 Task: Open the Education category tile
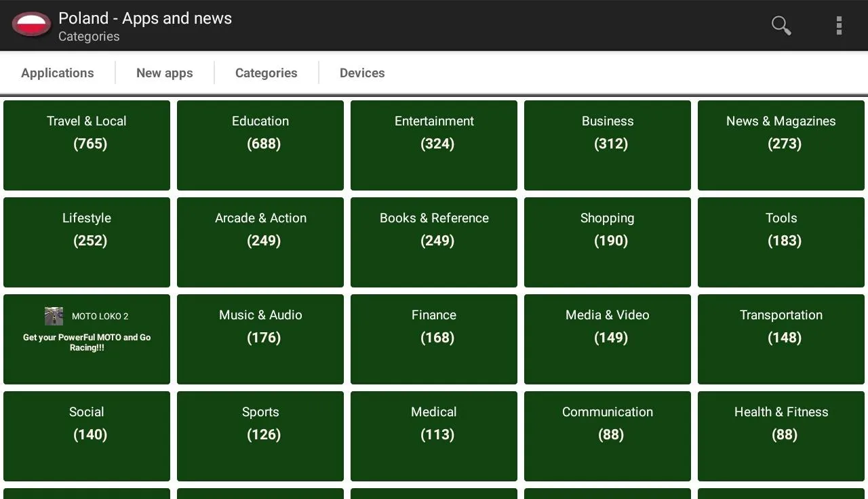tap(260, 145)
